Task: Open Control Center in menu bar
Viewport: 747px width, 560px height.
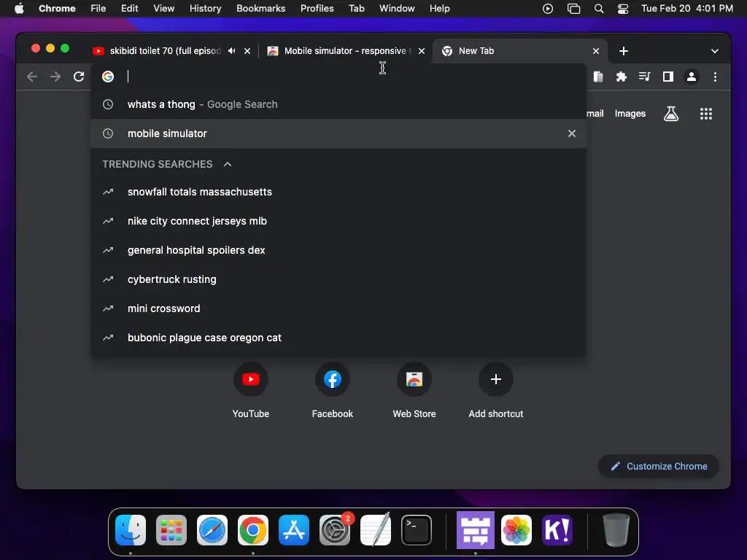Action: click(x=623, y=9)
